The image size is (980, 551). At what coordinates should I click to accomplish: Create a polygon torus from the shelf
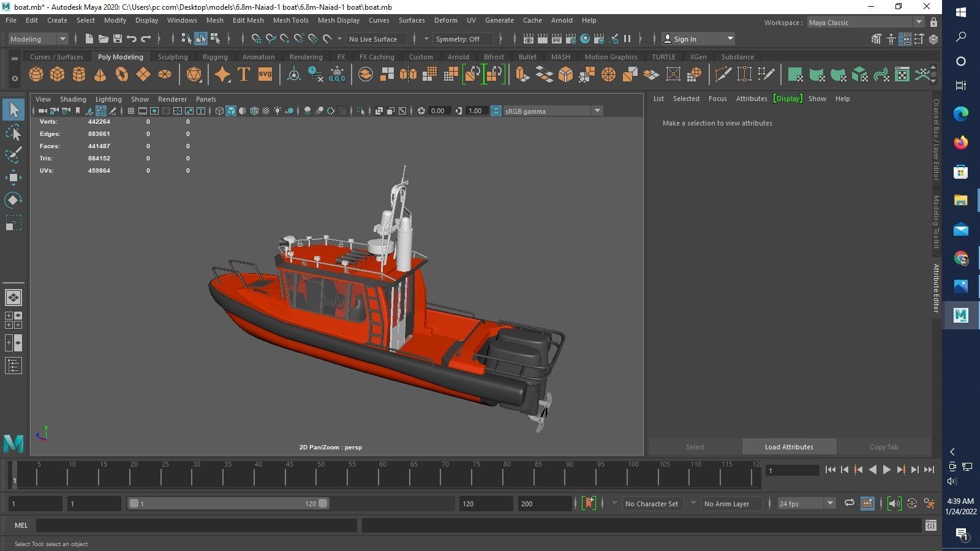(122, 75)
